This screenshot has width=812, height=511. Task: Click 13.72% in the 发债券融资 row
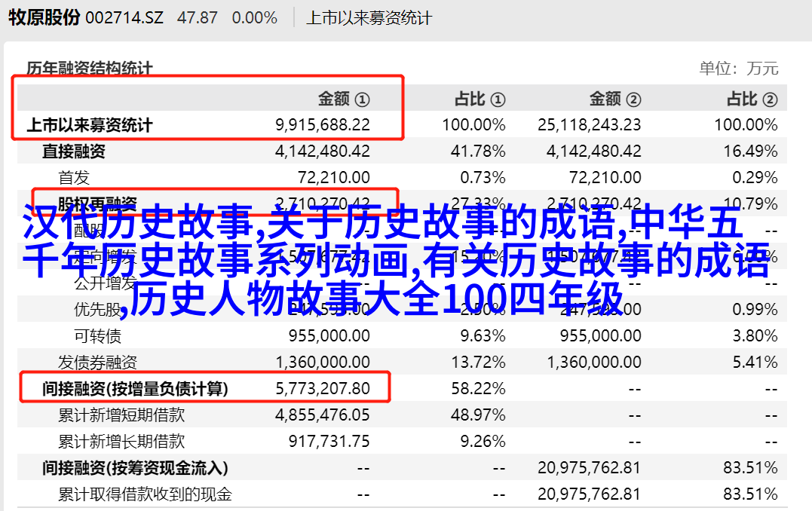[x=478, y=363]
